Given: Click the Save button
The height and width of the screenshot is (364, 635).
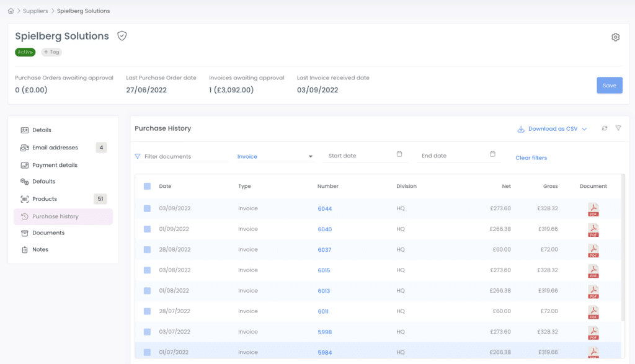Looking at the screenshot, I should (x=610, y=86).
